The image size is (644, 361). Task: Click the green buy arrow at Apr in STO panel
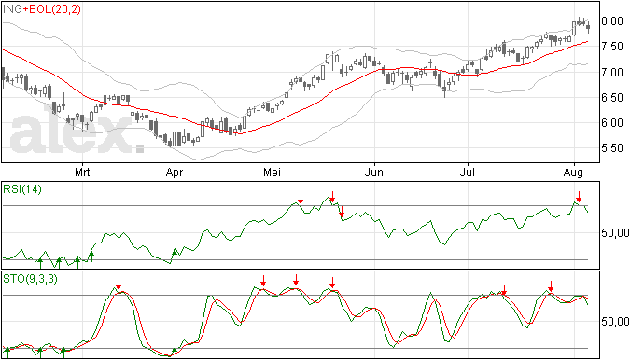click(x=175, y=352)
